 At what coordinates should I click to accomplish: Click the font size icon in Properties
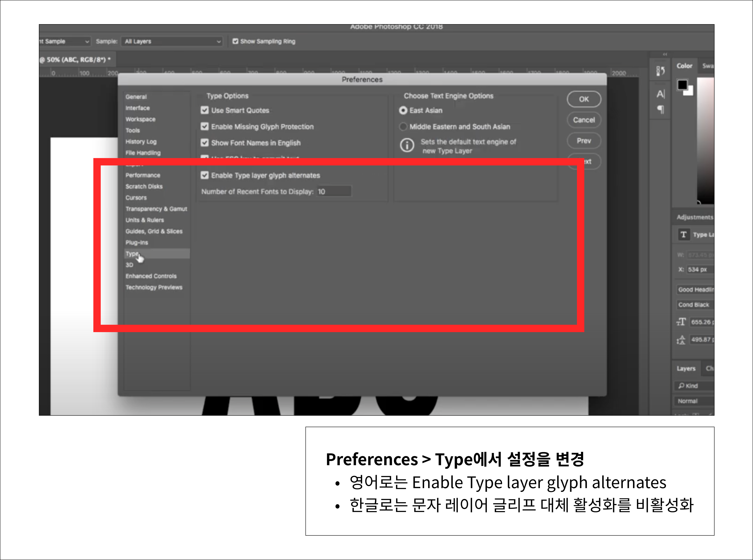681,322
